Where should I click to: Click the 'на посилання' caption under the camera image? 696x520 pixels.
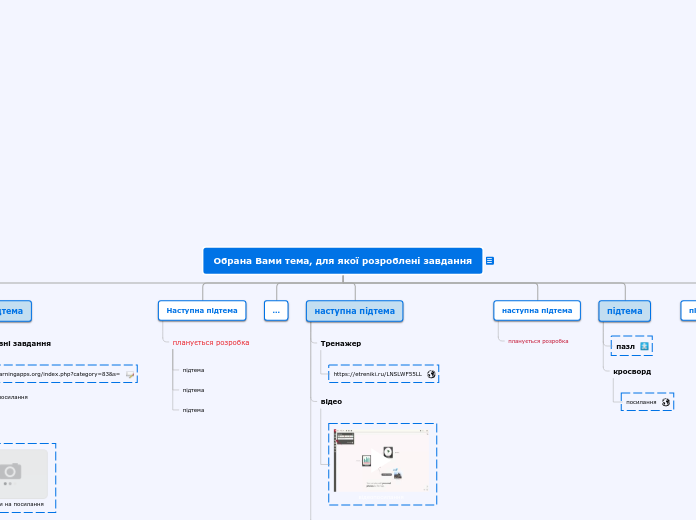point(24,504)
